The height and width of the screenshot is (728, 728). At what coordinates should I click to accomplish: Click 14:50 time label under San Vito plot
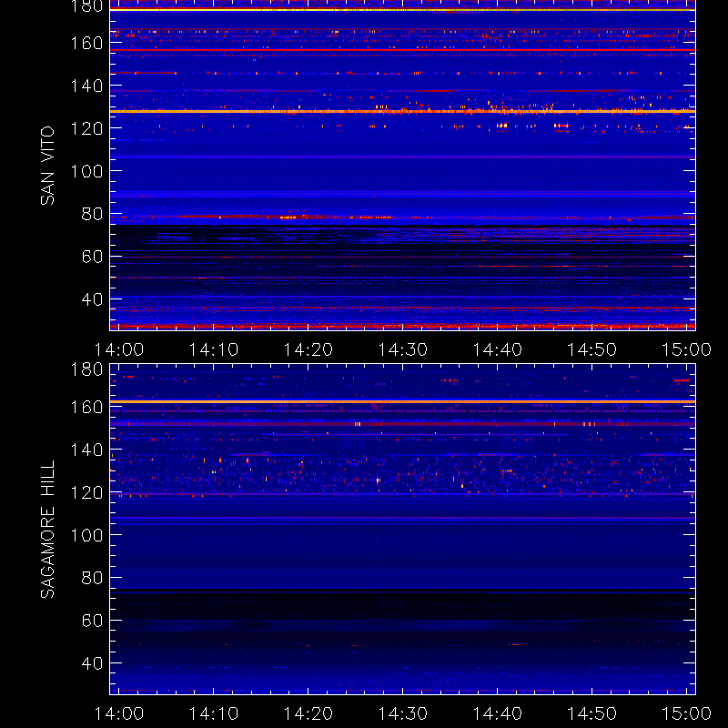592,349
